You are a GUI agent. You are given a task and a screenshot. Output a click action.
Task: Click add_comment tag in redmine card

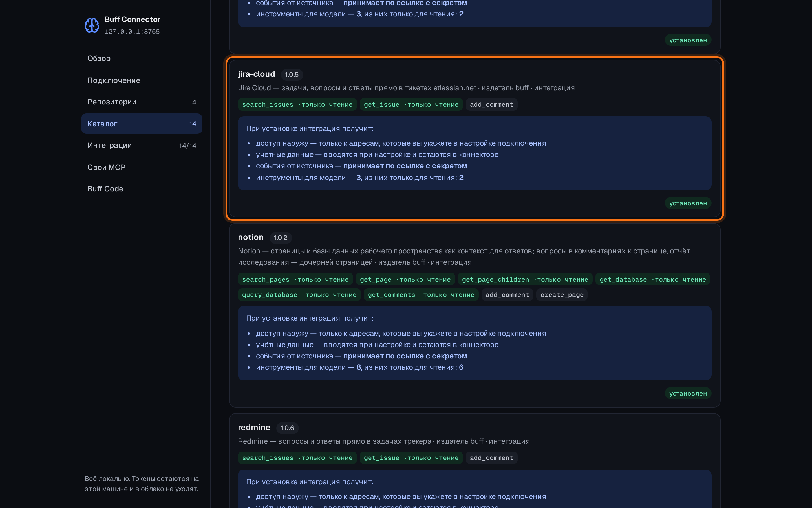point(491,458)
